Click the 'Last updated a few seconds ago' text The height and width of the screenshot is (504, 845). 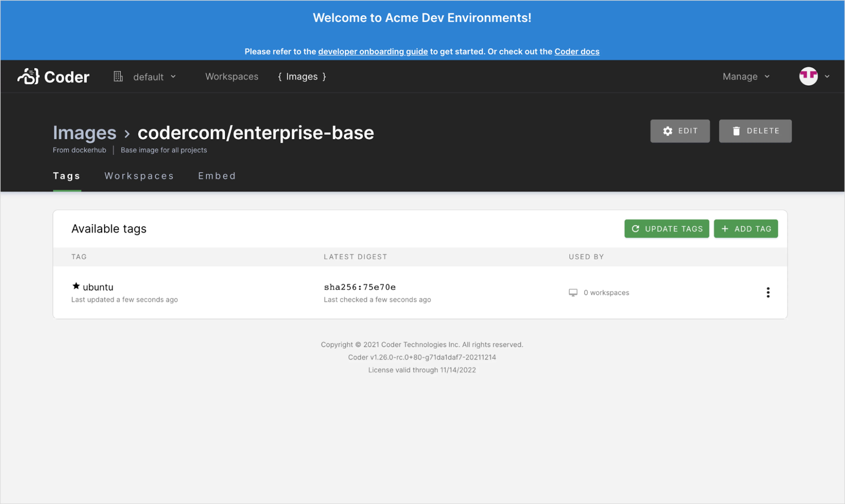pos(125,300)
